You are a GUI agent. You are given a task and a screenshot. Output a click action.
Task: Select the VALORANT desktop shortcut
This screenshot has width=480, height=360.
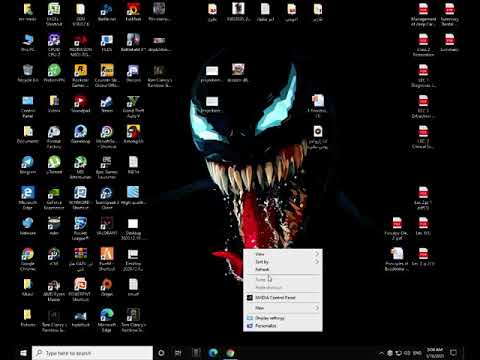pyautogui.click(x=107, y=226)
